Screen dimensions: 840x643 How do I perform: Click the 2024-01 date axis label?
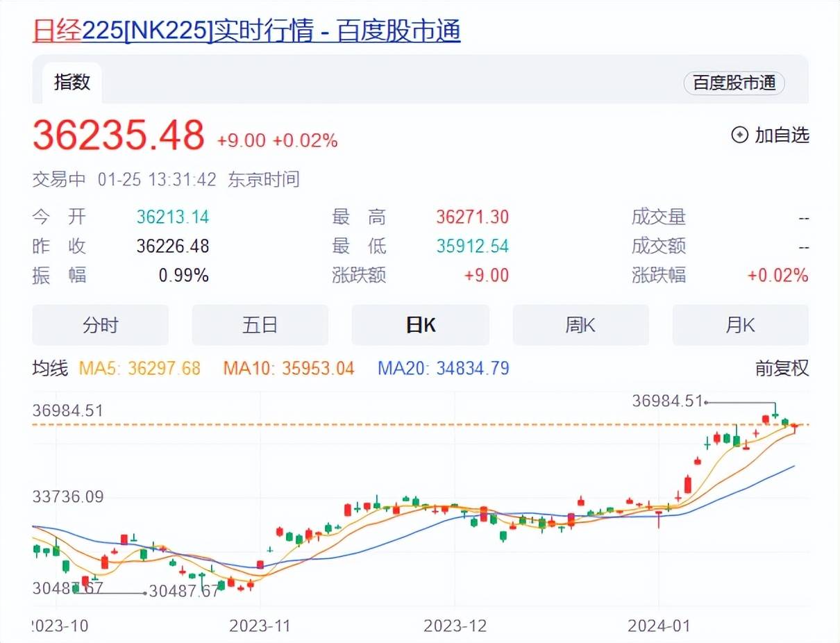[659, 626]
